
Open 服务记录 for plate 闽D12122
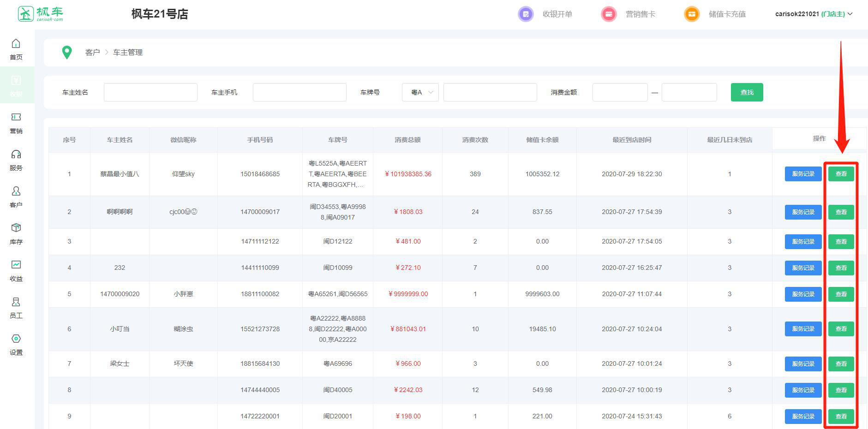point(803,242)
